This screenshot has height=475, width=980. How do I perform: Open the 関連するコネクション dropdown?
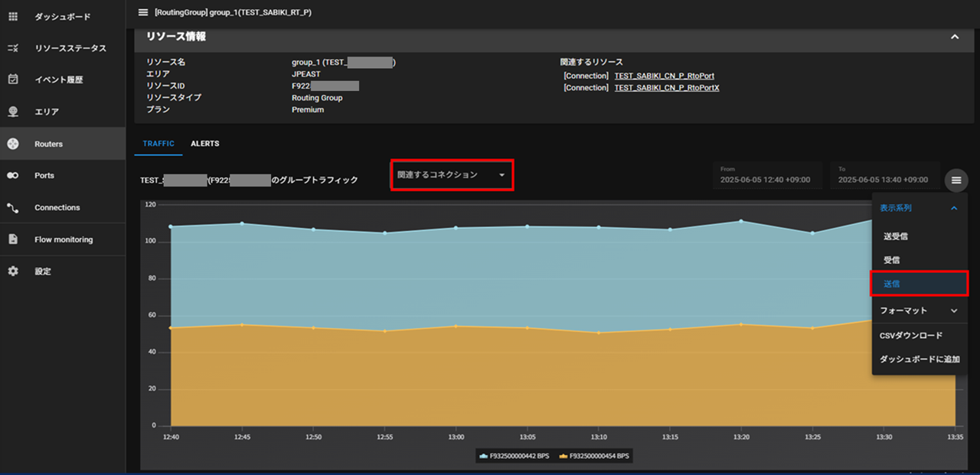click(x=451, y=175)
